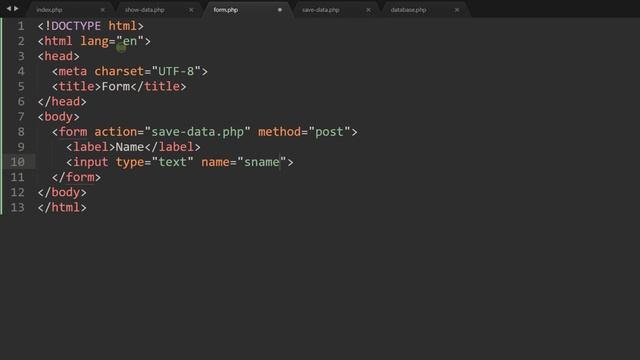Click the "text" type value on line 10
640x360 pixels.
172,162
